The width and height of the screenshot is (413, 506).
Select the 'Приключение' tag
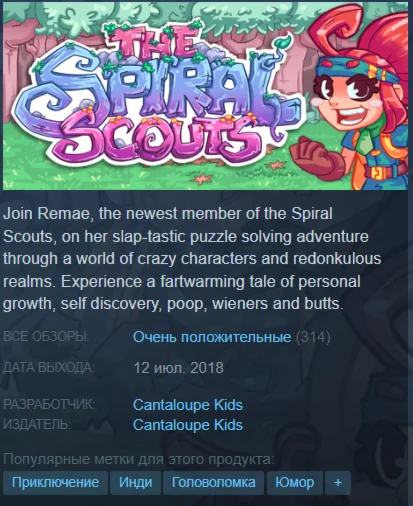coord(55,482)
